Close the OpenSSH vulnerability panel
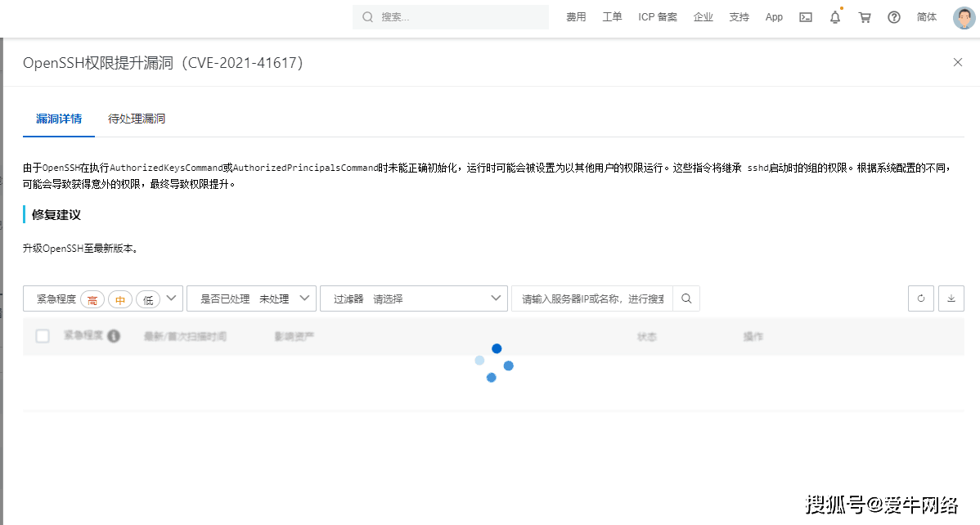The height and width of the screenshot is (525, 980). [x=957, y=62]
